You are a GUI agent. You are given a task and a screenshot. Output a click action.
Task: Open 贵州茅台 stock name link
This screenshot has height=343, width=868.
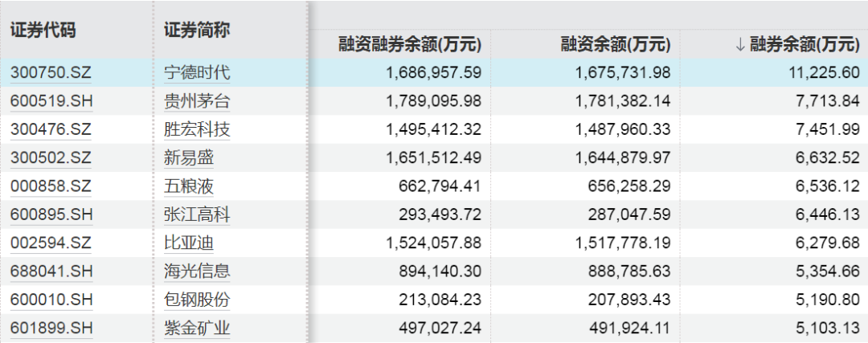tap(197, 101)
